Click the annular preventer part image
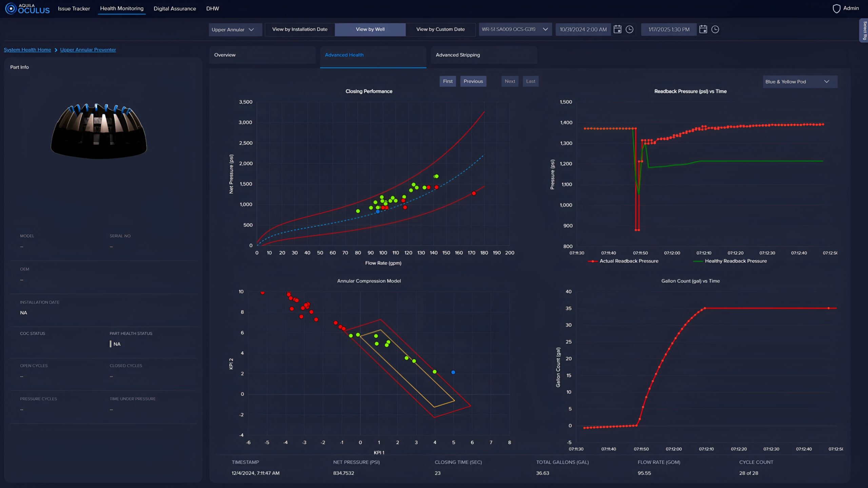 point(99,131)
